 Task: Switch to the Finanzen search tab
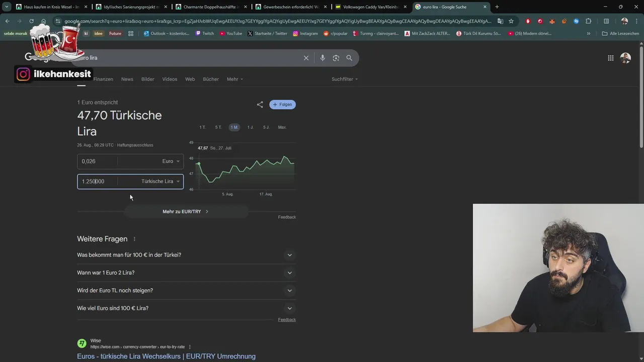coord(103,79)
